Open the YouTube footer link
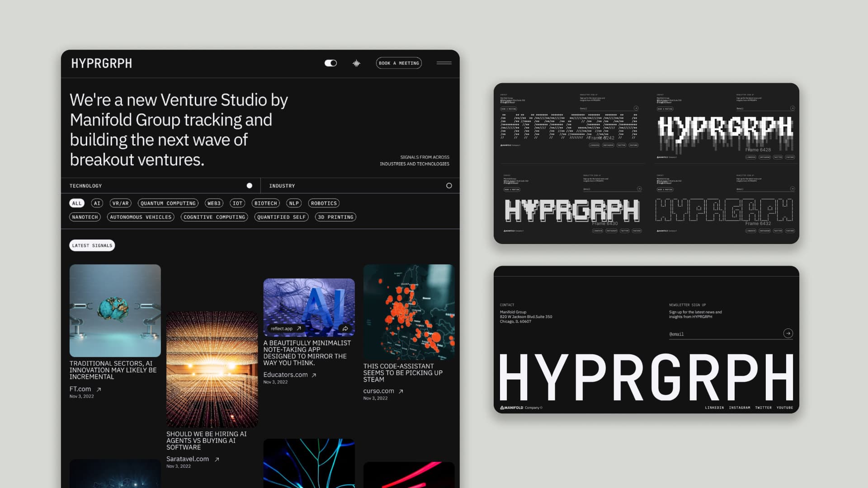868x488 pixels. pyautogui.click(x=785, y=408)
